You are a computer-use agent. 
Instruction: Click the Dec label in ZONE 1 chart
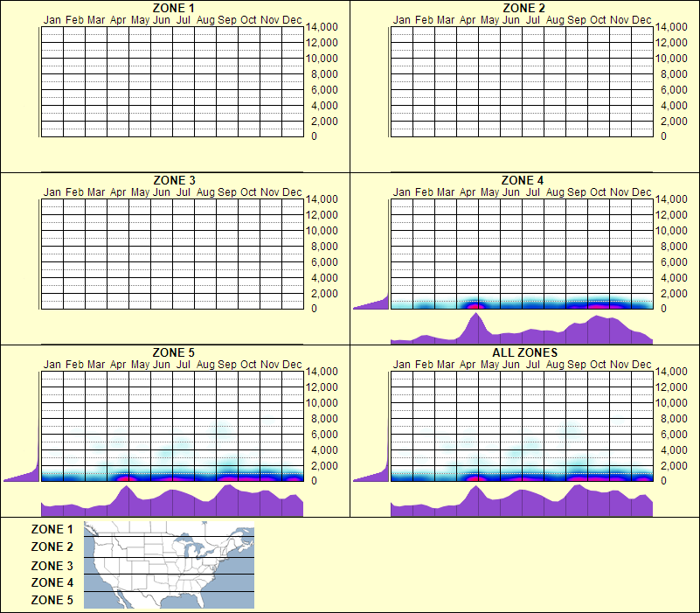(x=292, y=20)
